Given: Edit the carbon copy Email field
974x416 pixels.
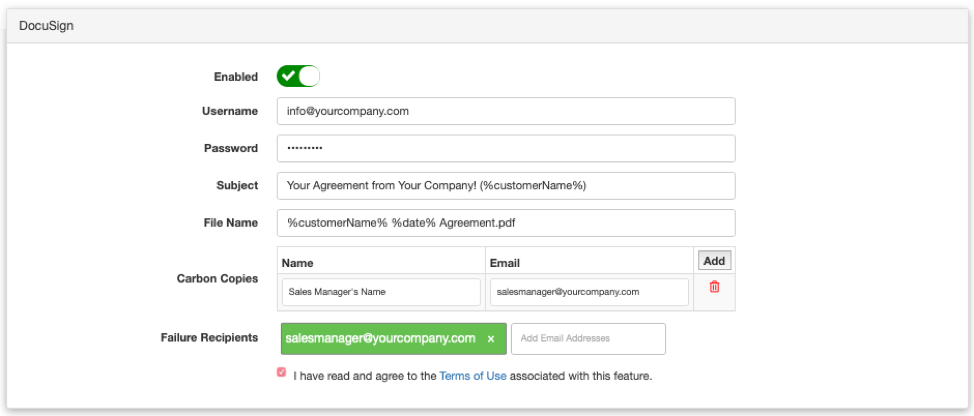Looking at the screenshot, I should click(589, 292).
